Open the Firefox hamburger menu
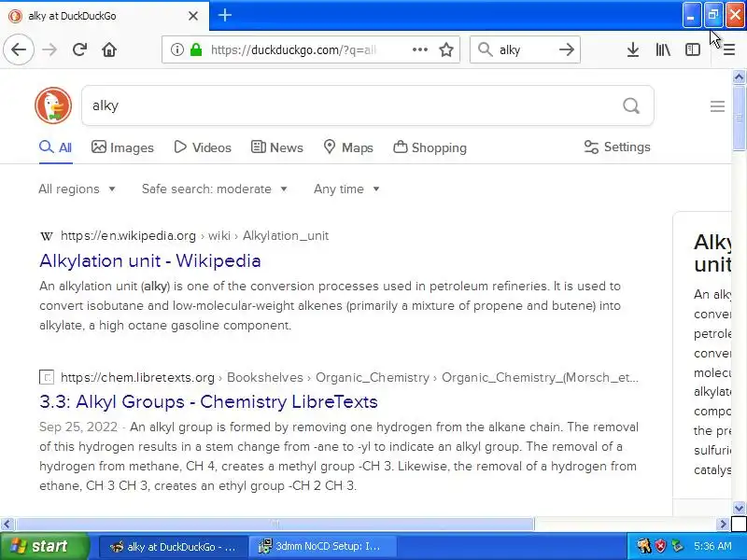This screenshot has height=560, width=747. 729,49
